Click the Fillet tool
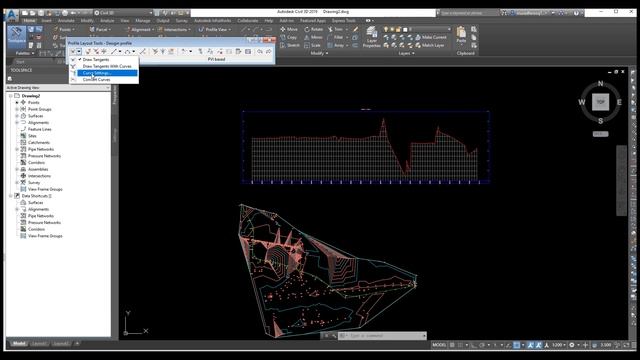 [x=336, y=37]
